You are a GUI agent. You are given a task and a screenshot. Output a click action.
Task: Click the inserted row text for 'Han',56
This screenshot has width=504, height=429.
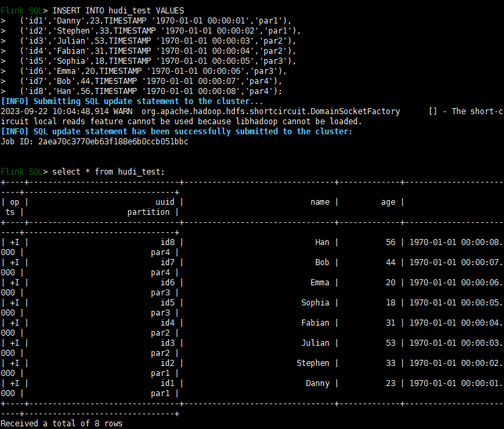[x=151, y=91]
